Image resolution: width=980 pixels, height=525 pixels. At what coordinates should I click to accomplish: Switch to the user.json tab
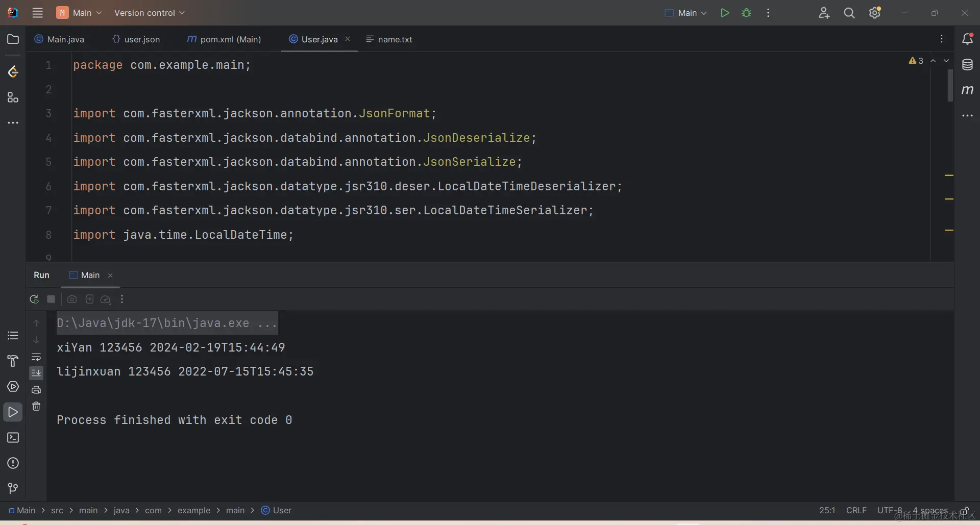pyautogui.click(x=136, y=39)
